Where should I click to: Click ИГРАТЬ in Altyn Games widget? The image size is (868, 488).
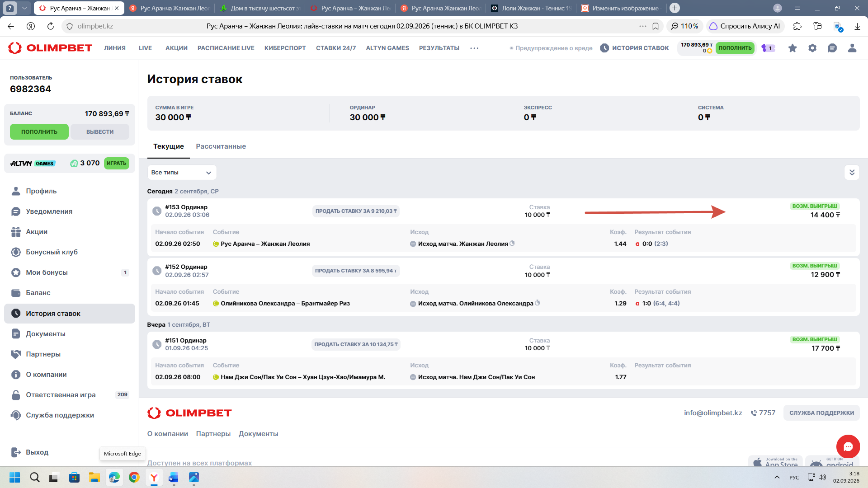[117, 163]
